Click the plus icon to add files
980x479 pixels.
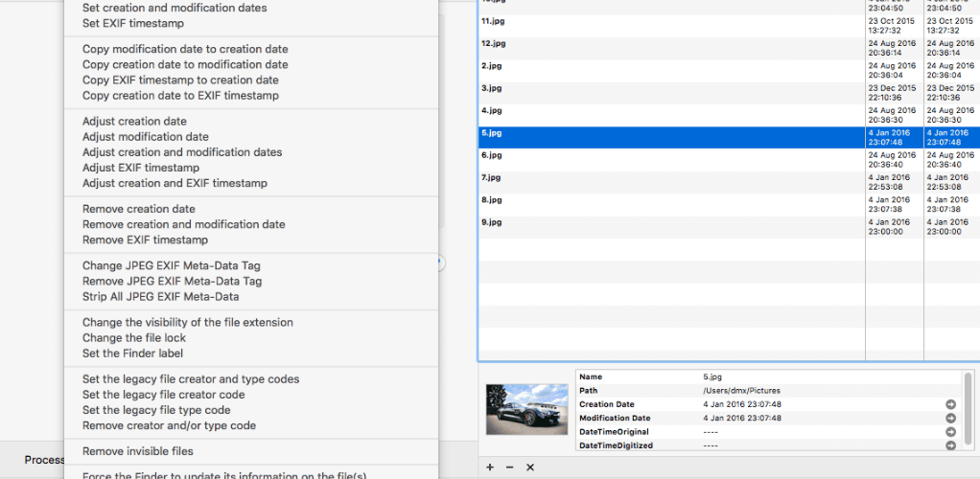(x=490, y=468)
